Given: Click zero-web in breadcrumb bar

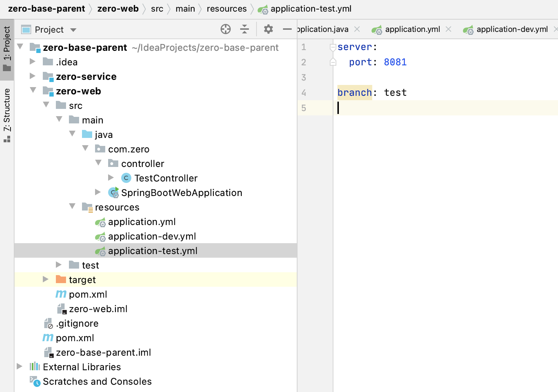Looking at the screenshot, I should click(118, 9).
